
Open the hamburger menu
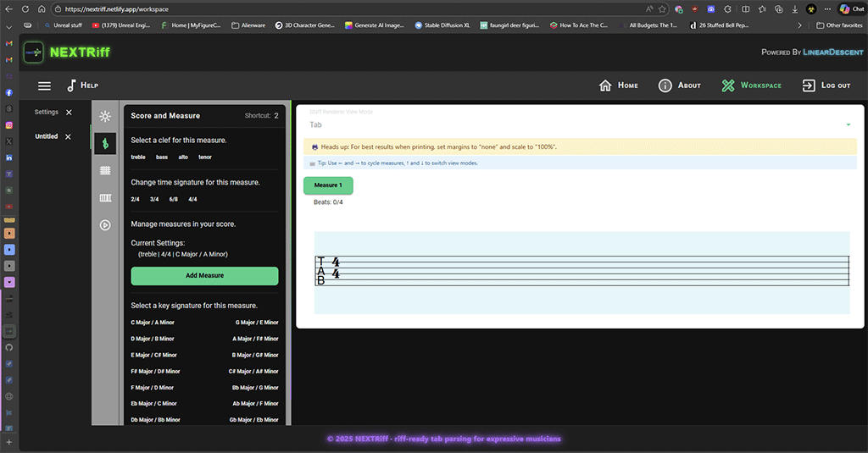pyautogui.click(x=45, y=86)
